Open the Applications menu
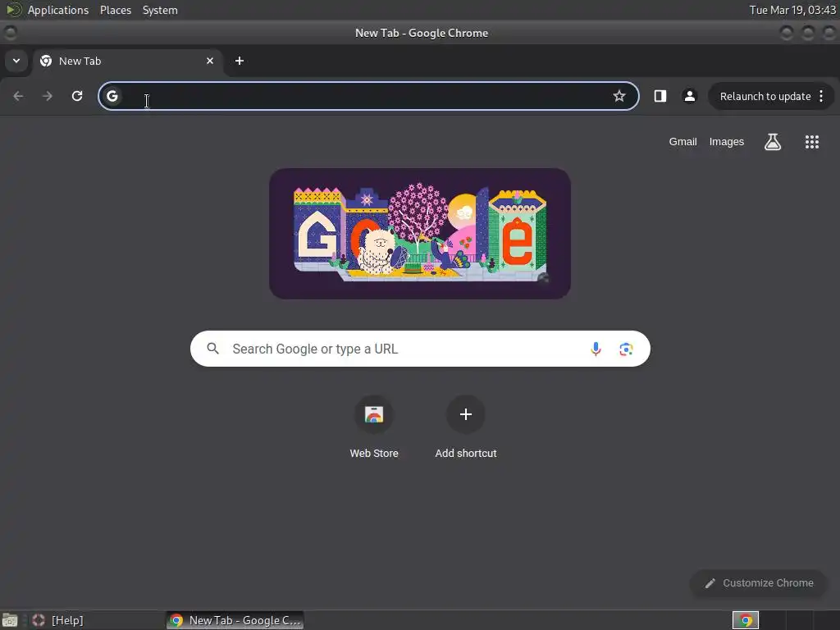Viewport: 840px width, 630px height. [58, 10]
